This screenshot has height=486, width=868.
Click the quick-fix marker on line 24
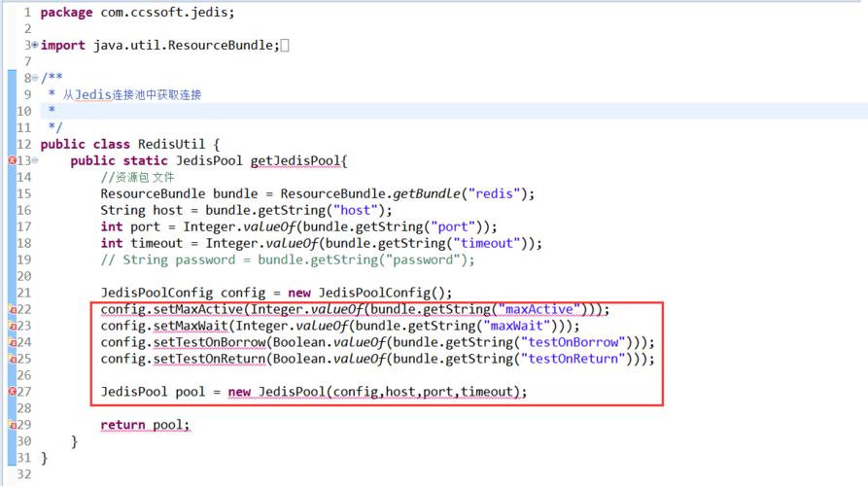click(x=12, y=342)
